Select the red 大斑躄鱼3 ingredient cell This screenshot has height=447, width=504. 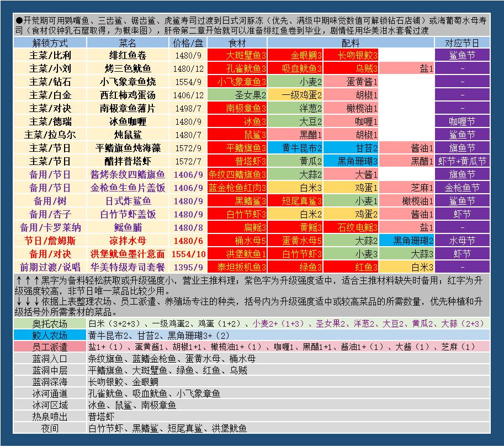(x=237, y=55)
